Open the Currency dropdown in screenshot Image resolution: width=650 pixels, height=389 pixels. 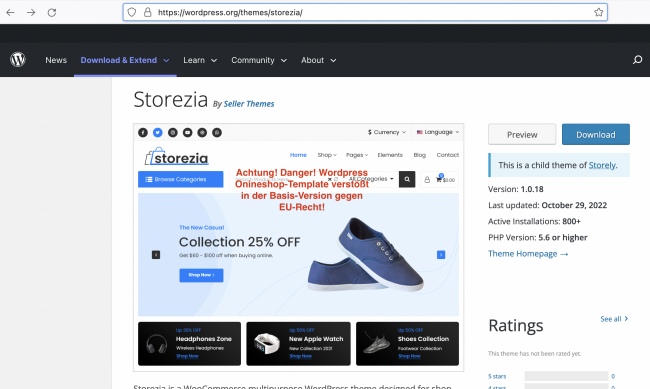tap(387, 132)
